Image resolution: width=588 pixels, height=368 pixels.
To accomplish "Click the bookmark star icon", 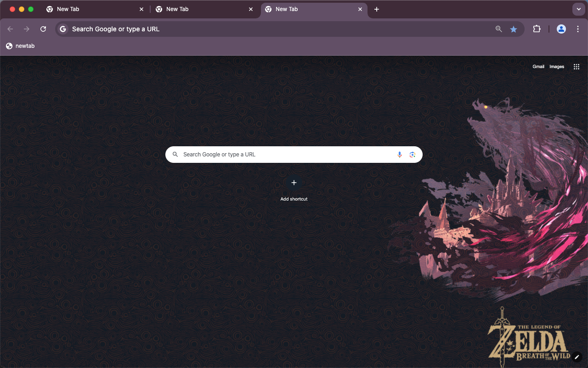I will pos(514,29).
